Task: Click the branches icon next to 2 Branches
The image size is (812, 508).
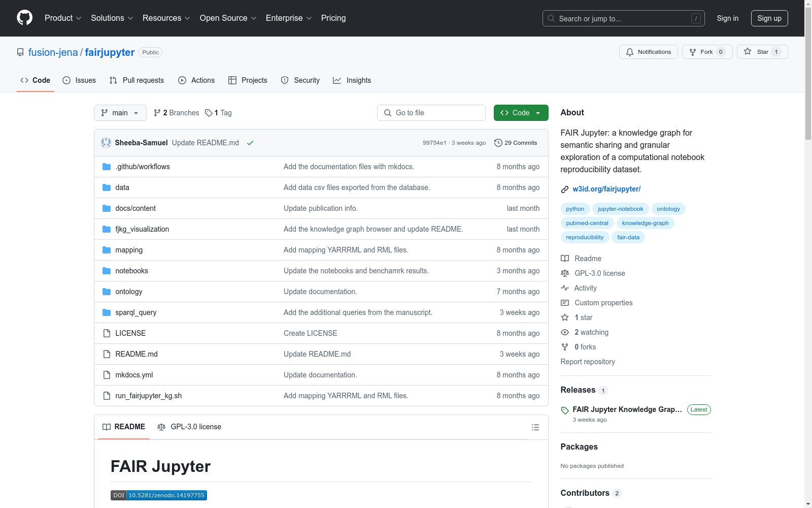Action: [x=157, y=113]
